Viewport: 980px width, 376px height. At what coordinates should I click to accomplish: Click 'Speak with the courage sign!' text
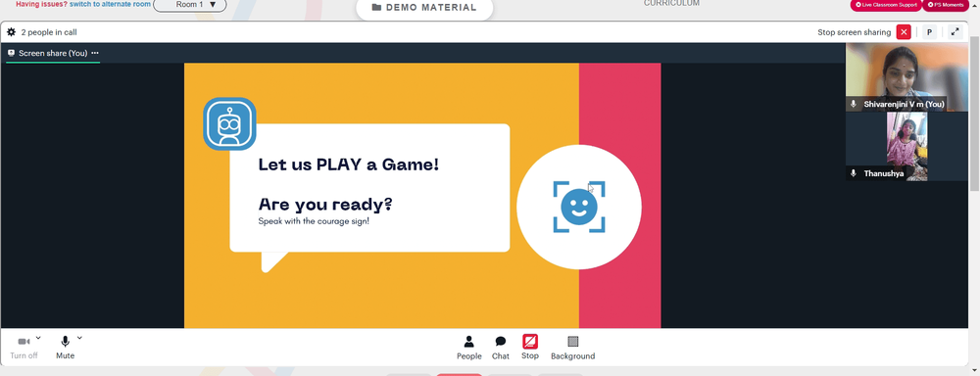point(314,221)
